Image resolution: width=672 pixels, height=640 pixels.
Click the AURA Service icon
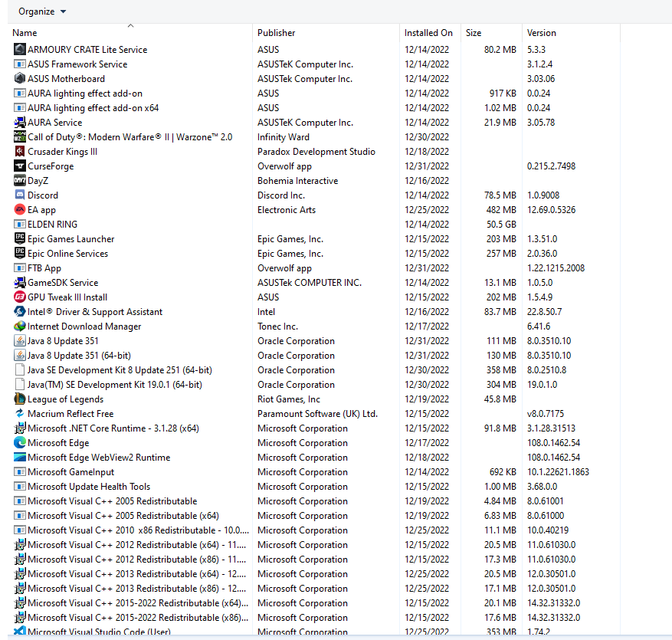pos(20,122)
